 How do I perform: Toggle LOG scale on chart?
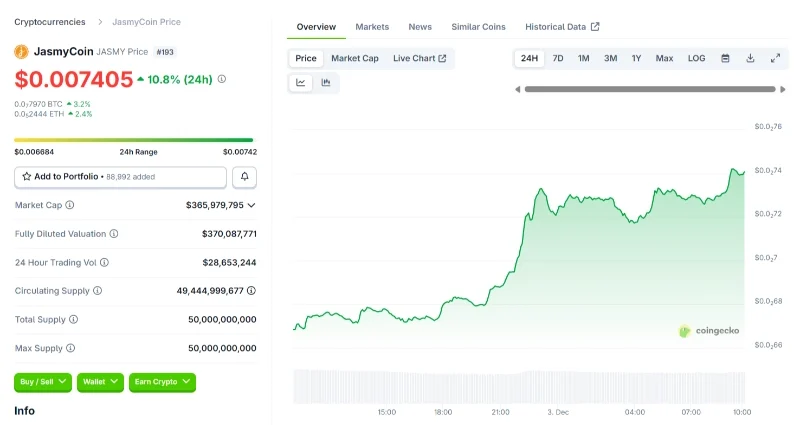[696, 58]
